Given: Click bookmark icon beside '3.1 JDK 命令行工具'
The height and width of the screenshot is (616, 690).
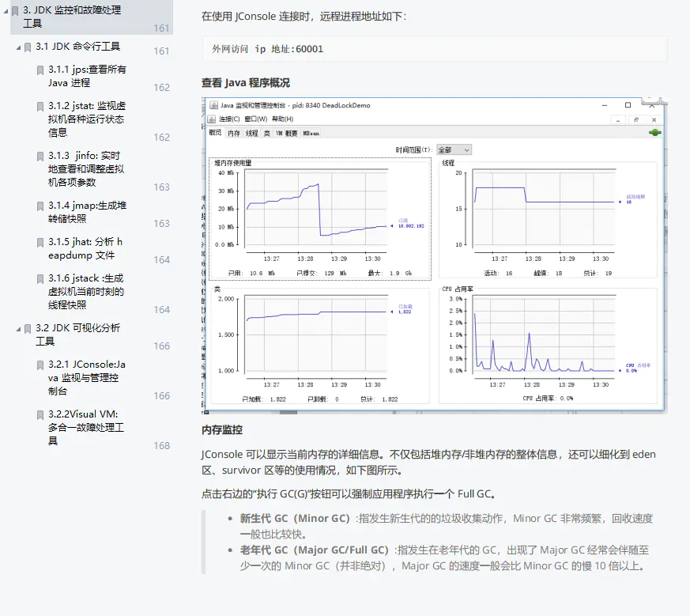Looking at the screenshot, I should tap(28, 47).
